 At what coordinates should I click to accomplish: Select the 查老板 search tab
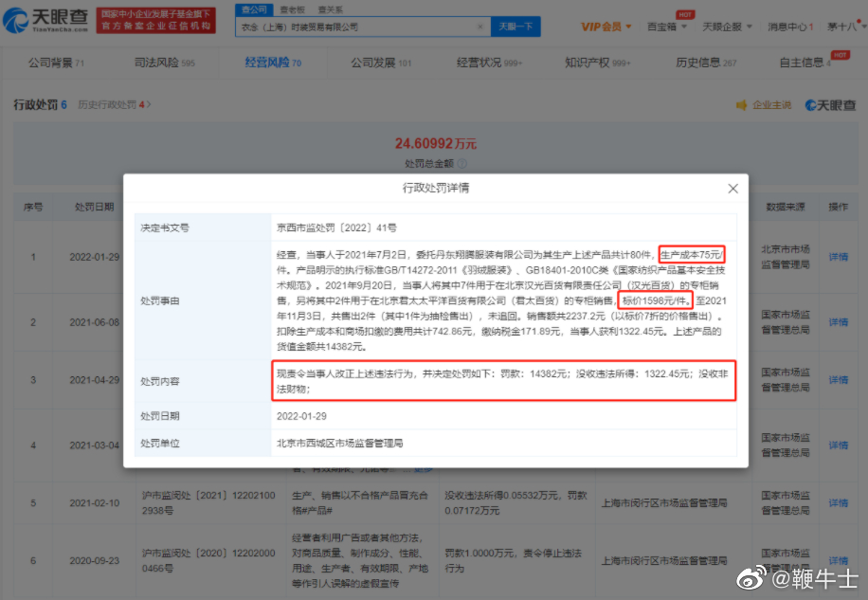click(292, 9)
